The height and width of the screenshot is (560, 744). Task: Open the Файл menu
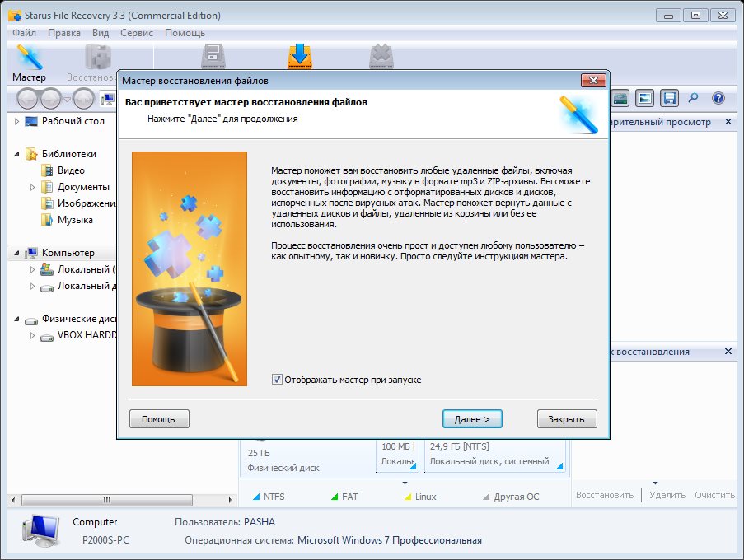pyautogui.click(x=24, y=33)
